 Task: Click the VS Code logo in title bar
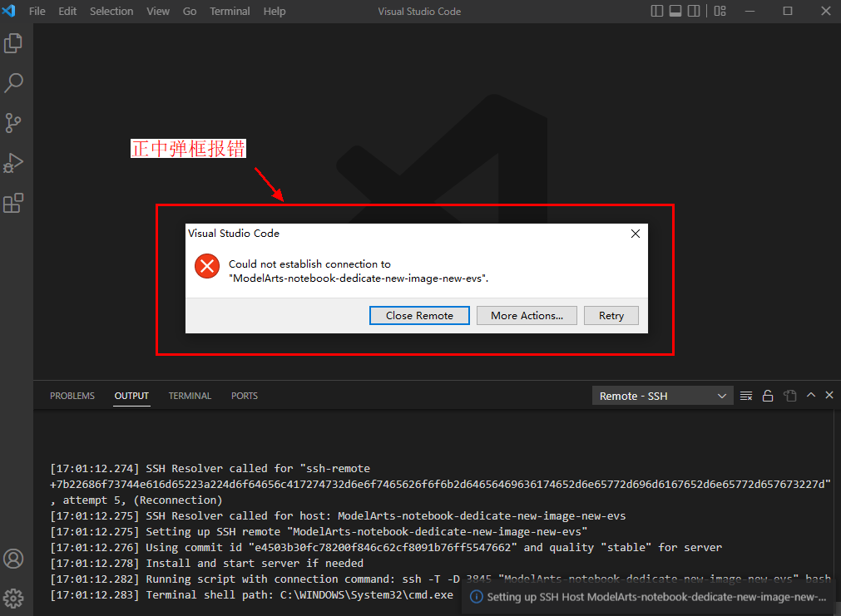9,11
